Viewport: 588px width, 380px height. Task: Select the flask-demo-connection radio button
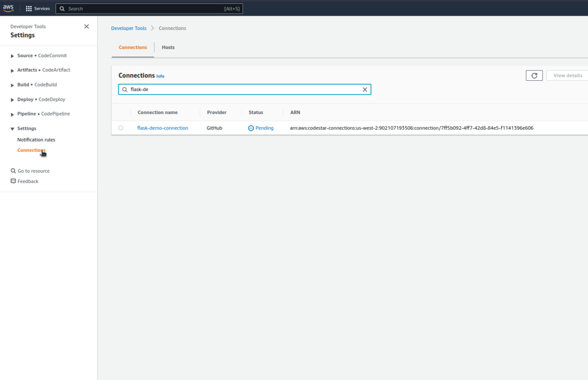click(121, 128)
